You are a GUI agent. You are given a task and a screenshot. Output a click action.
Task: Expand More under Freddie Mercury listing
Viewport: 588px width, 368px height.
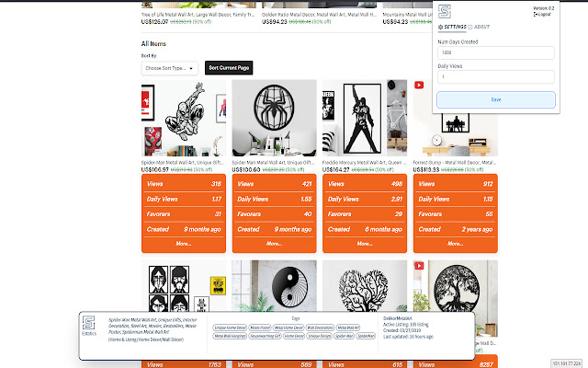point(364,244)
